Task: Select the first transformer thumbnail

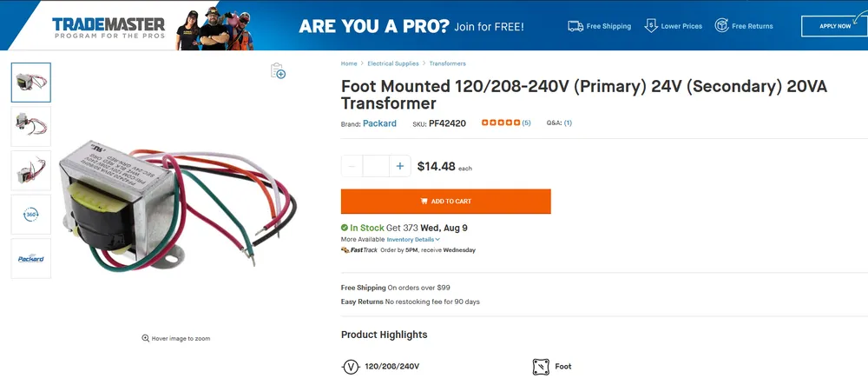Action: 31,83
